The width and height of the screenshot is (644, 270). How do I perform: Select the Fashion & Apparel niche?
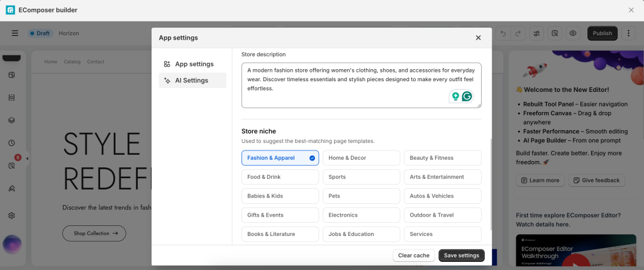coord(280,158)
